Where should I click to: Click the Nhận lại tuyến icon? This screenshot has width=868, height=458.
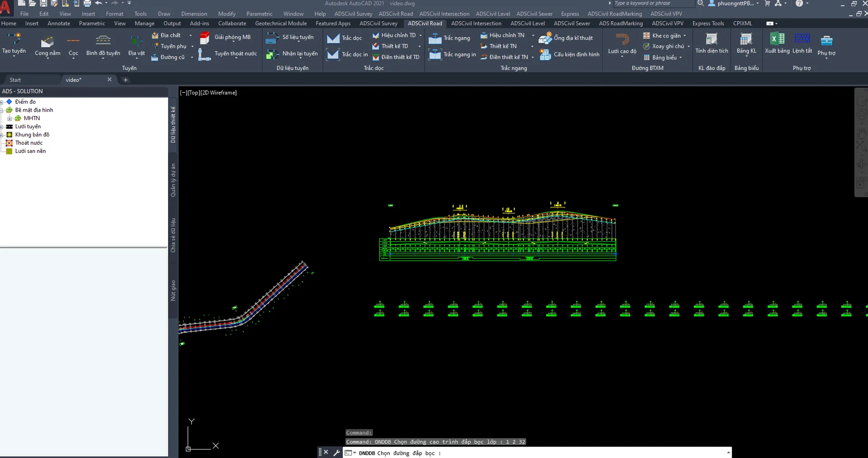[x=272, y=54]
